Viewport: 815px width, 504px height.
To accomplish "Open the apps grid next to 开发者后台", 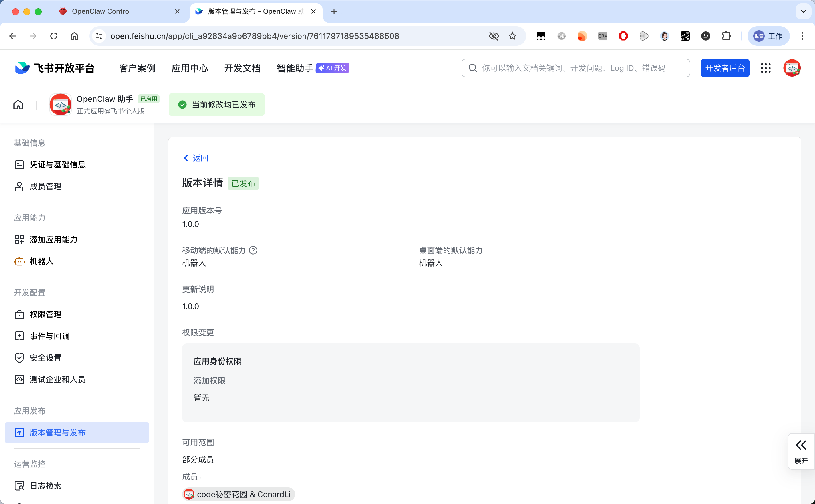I will coord(766,68).
